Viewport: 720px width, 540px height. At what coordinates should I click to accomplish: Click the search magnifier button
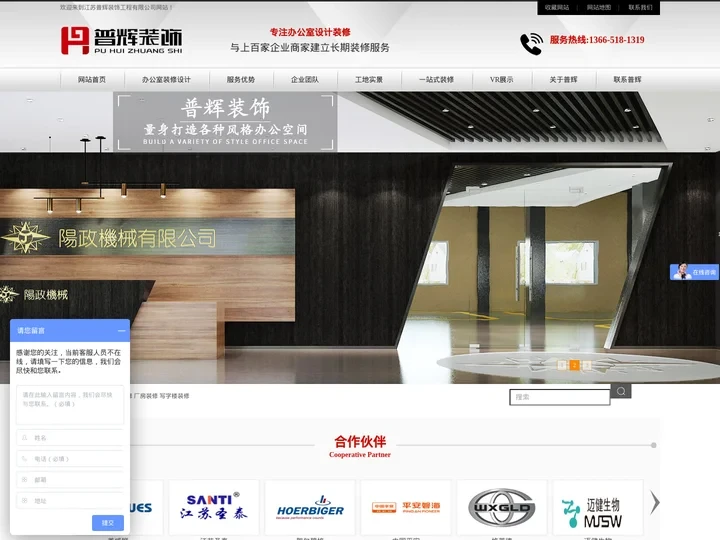(x=621, y=391)
